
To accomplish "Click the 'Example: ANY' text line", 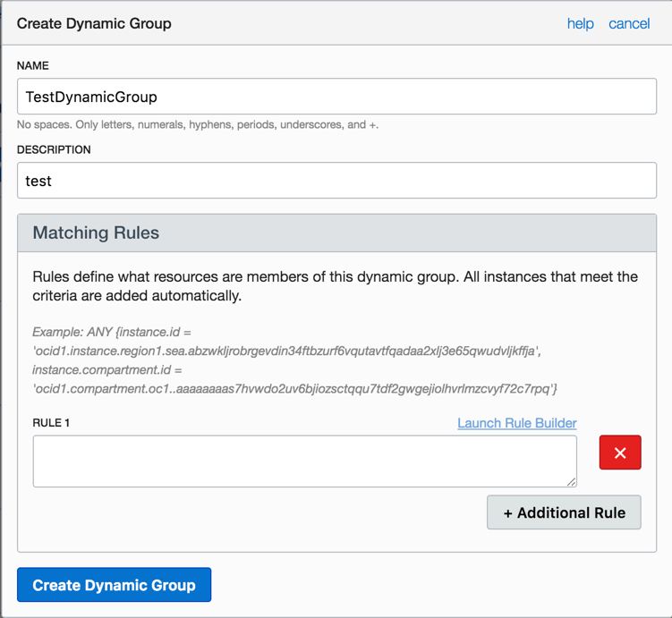I will coord(112,332).
